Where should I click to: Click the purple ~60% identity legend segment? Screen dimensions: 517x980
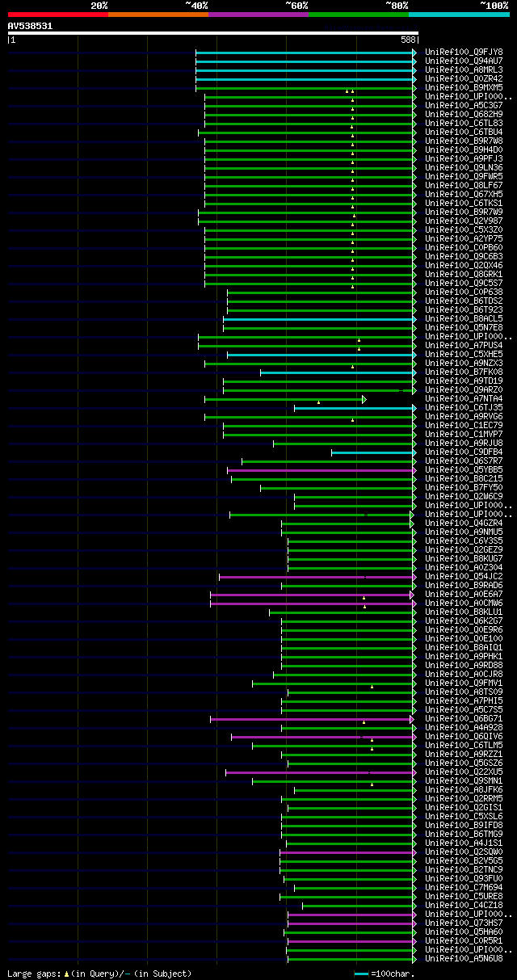[x=258, y=14]
